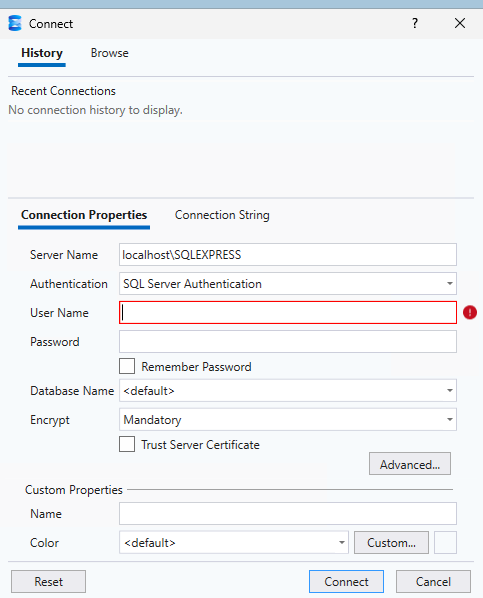
Task: Check the Trust Server Certificate box
Action: (127, 444)
